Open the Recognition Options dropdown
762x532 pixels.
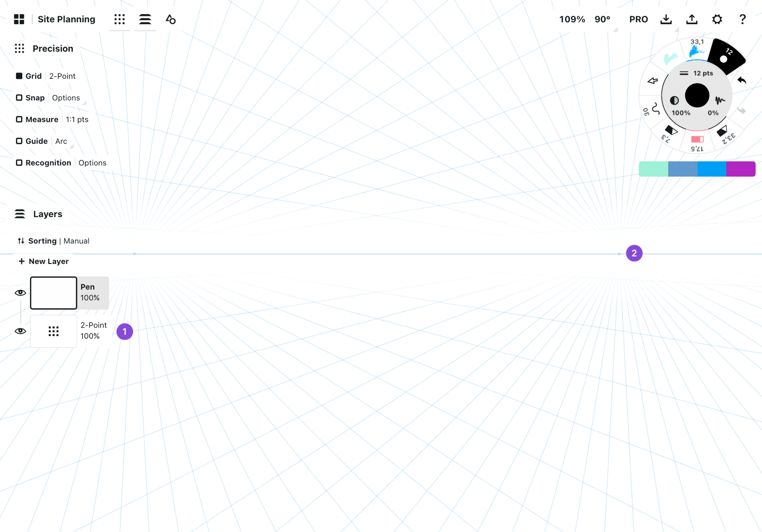(x=92, y=163)
